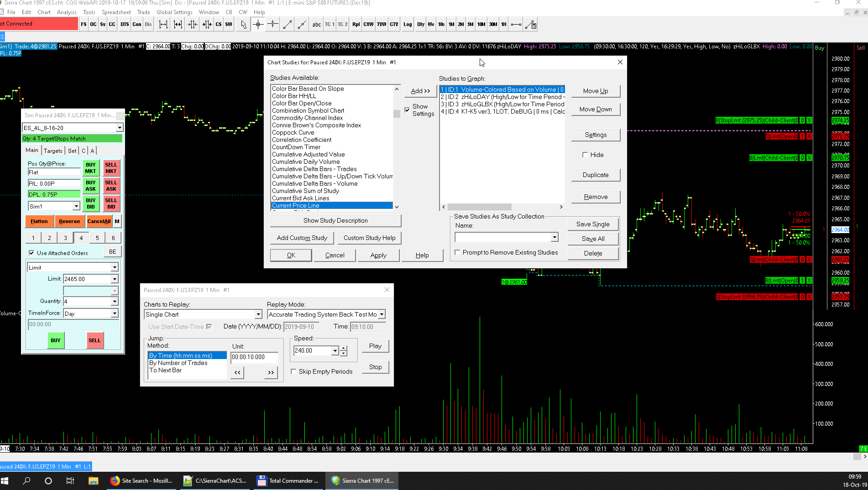The height and width of the screenshot is (490, 868).
Task: Click the calculator measurement tool icon
Action: tap(531, 25)
